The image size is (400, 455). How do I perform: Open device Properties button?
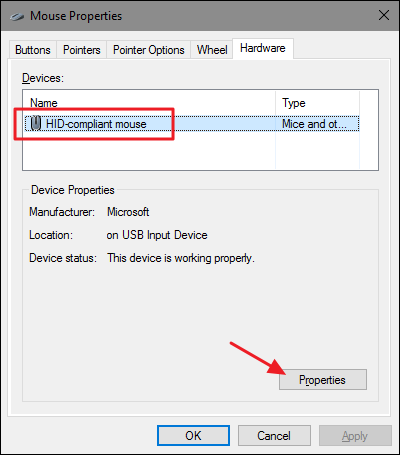(323, 379)
